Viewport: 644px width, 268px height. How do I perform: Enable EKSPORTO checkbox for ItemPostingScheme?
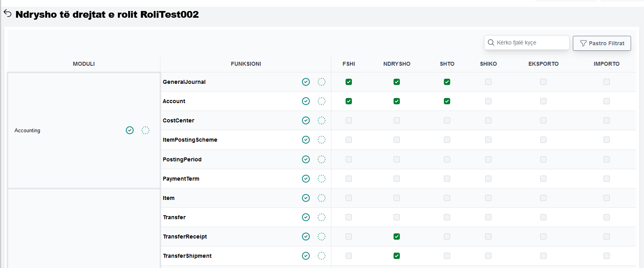coord(543,140)
